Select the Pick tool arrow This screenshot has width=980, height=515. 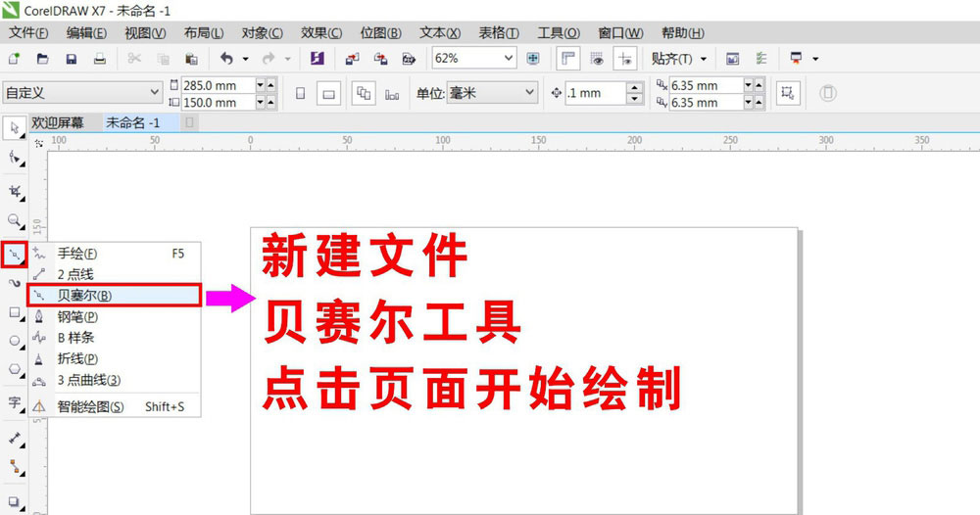(15, 128)
